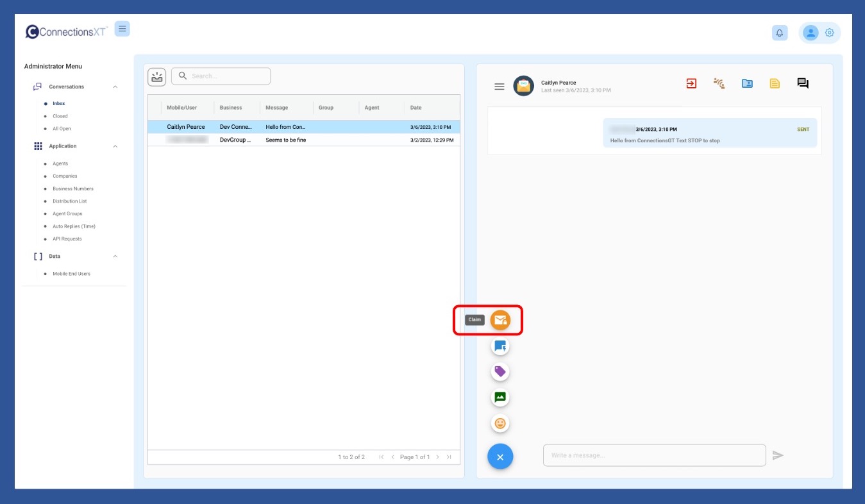The height and width of the screenshot is (504, 865).
Task: Click the blue quick reply chat button
Action: tap(500, 346)
